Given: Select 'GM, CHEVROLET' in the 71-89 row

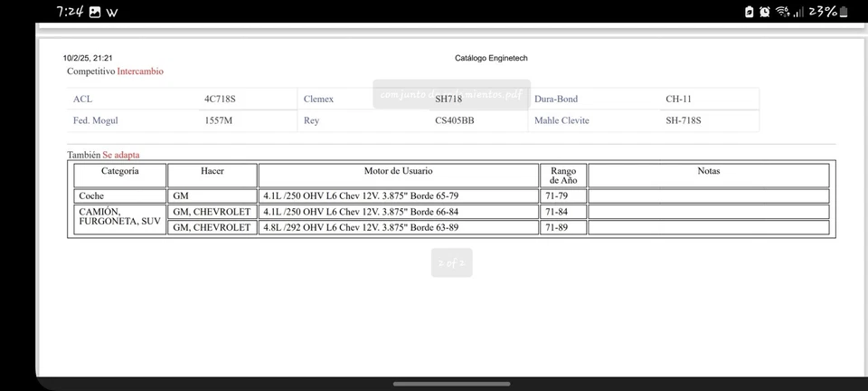Looking at the screenshot, I should point(212,227).
